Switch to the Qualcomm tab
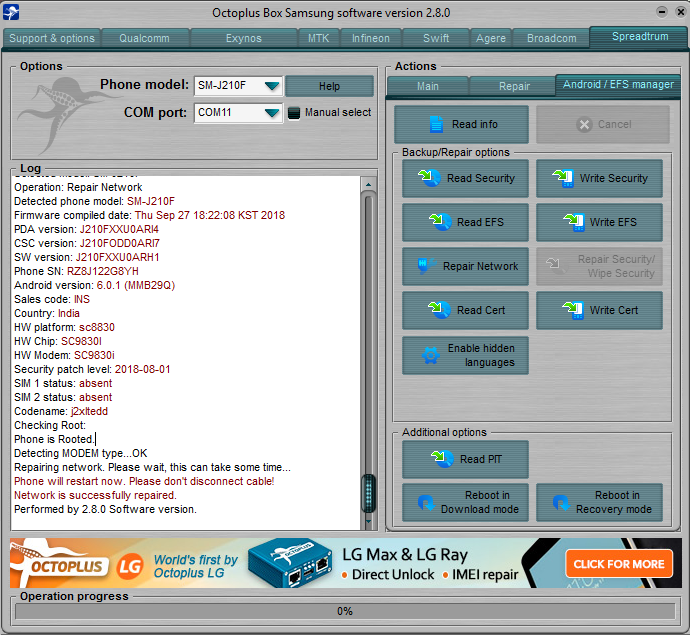Screen dimensions: 690x635 click(144, 38)
